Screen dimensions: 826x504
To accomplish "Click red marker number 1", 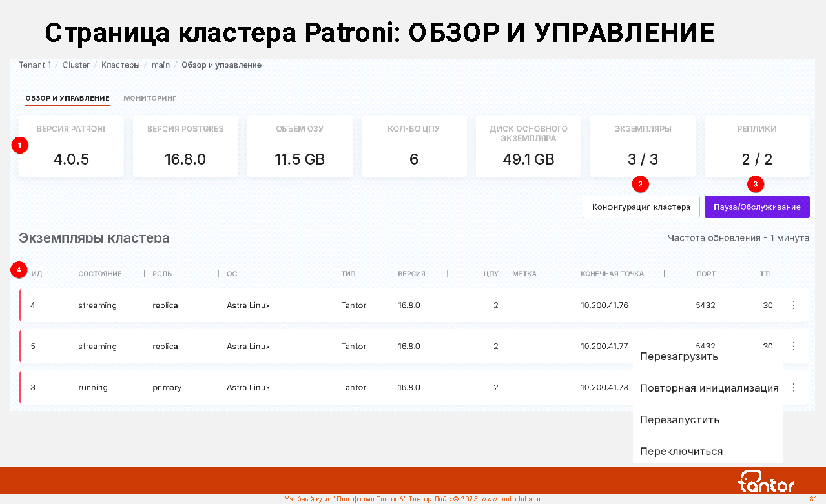I will [19, 146].
